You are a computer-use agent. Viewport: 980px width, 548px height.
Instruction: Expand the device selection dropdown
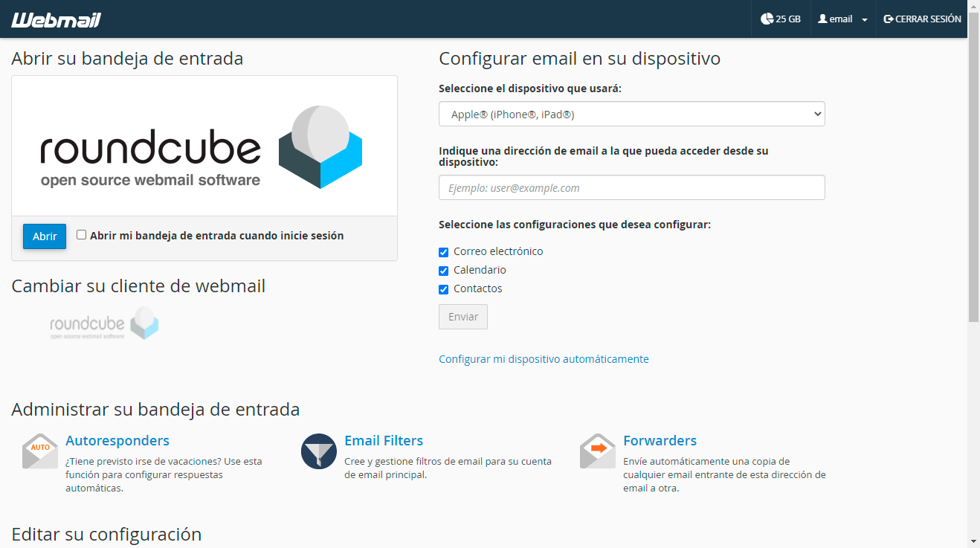632,115
